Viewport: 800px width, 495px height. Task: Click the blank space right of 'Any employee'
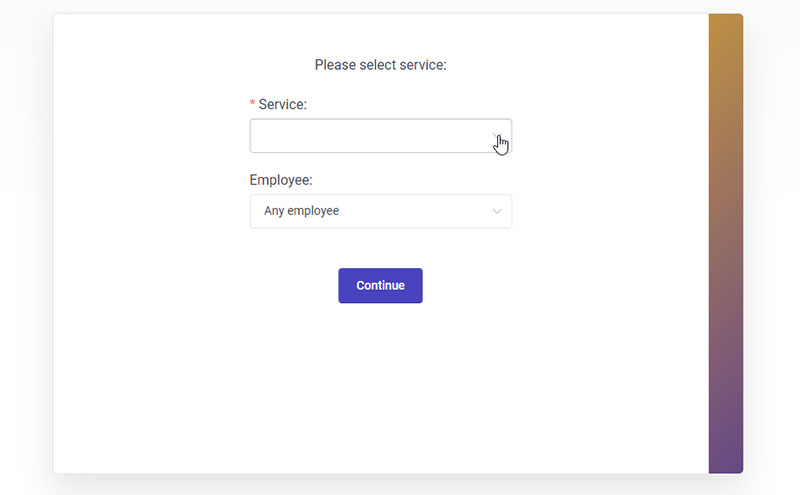[413, 211]
